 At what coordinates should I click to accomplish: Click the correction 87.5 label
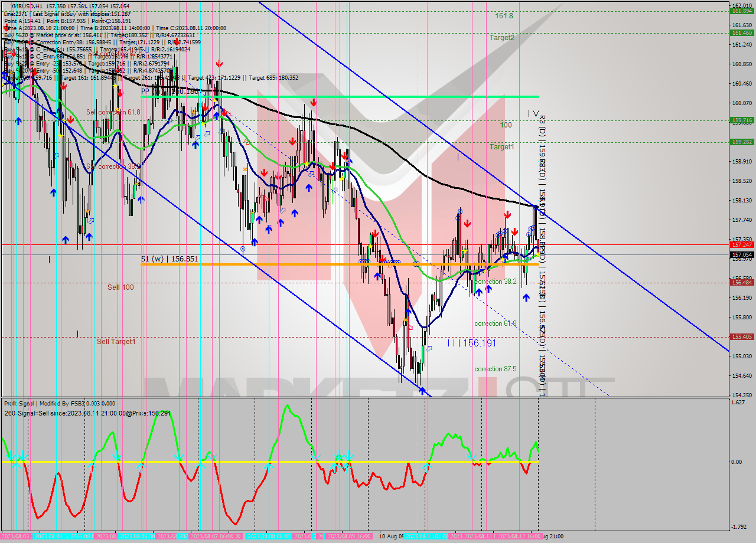pyautogui.click(x=495, y=369)
